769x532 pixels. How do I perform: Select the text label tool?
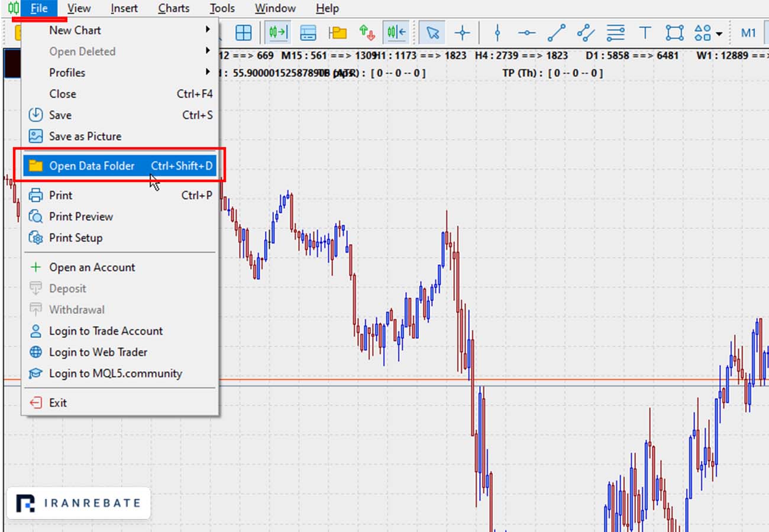point(645,33)
